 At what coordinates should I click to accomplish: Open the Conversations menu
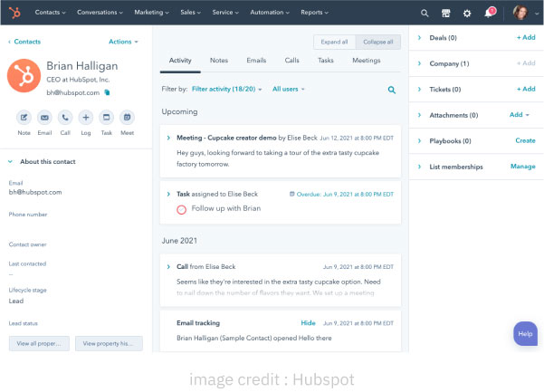(100, 12)
